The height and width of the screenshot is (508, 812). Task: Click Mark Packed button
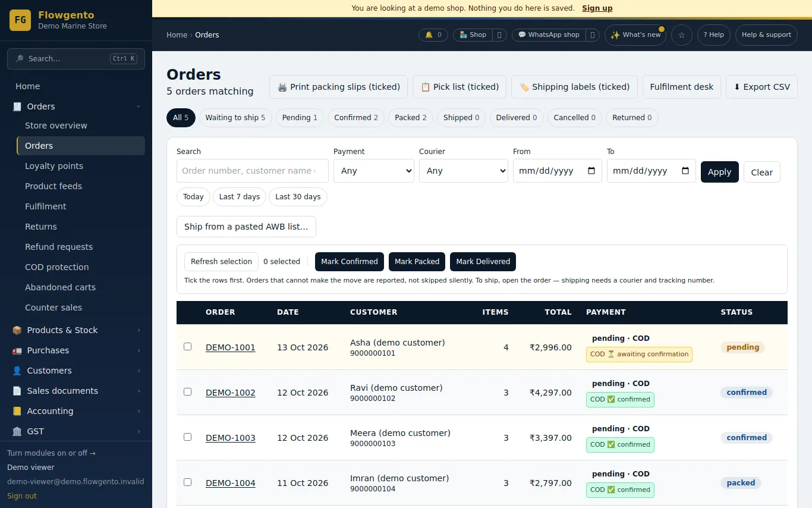(x=417, y=262)
